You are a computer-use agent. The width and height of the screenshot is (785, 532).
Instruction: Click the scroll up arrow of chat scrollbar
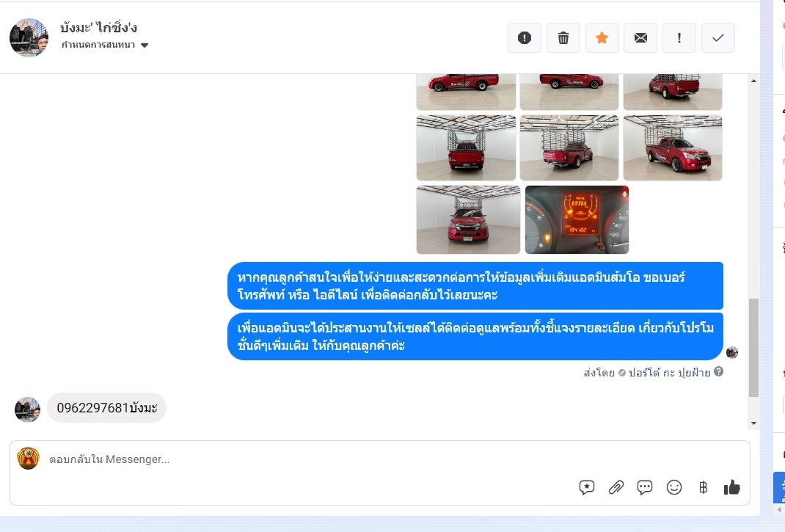point(753,81)
